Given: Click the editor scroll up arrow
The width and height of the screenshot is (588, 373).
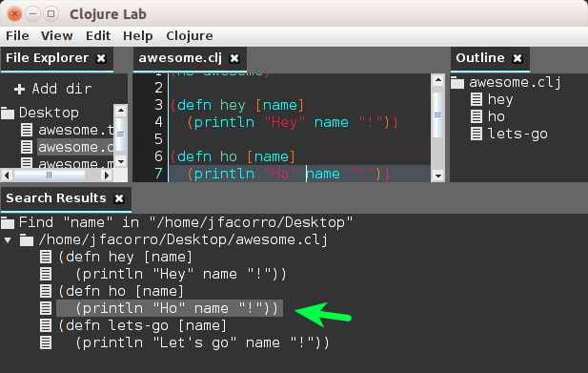Looking at the screenshot, I should pos(438,80).
